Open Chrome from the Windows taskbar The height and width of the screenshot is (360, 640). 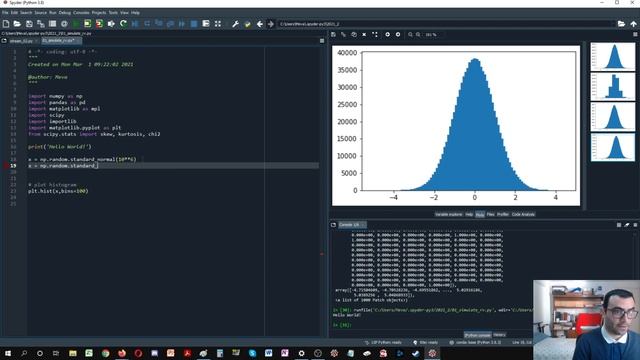tap(105, 353)
